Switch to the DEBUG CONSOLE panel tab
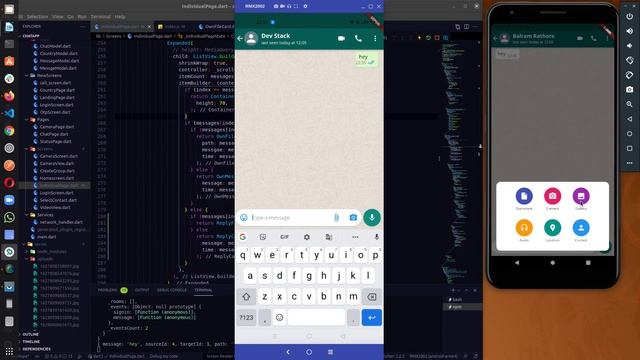This screenshot has height=360, width=640. [x=172, y=290]
